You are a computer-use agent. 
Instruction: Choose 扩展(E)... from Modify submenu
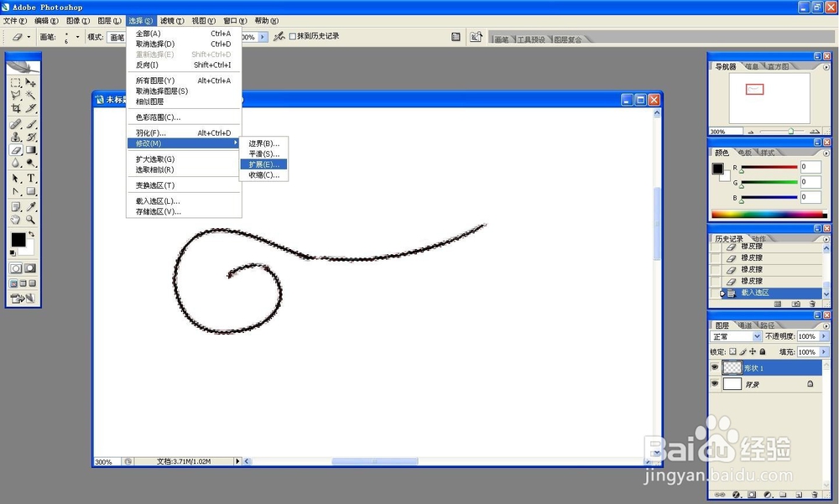click(263, 164)
